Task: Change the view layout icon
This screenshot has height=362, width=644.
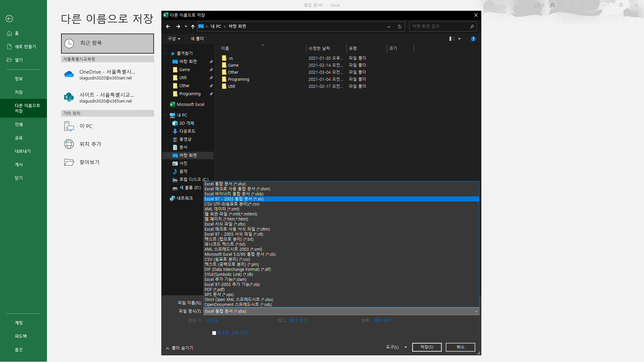Action: (x=452, y=39)
